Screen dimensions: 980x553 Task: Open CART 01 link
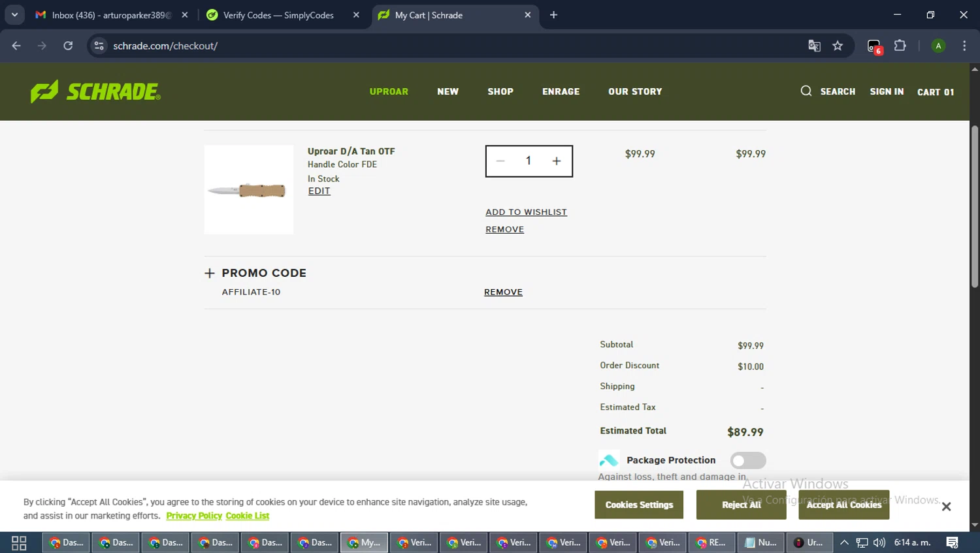pyautogui.click(x=936, y=92)
